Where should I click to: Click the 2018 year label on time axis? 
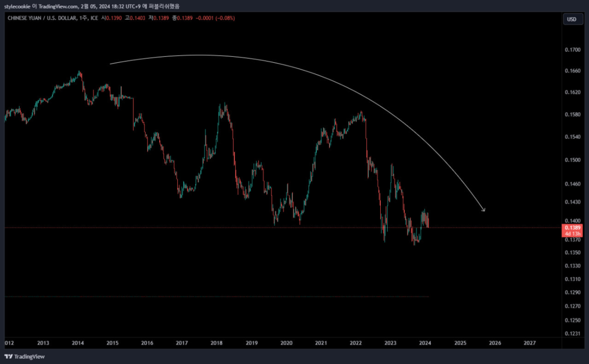point(217,343)
